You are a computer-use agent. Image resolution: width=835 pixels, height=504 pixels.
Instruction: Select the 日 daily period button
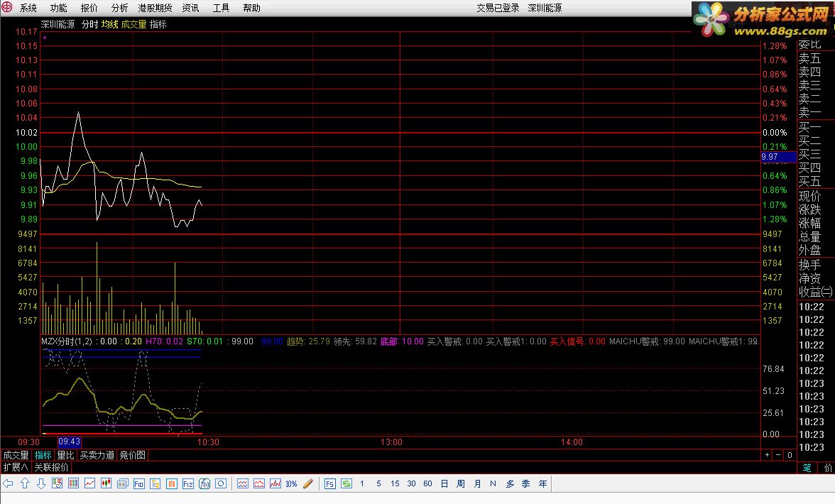coord(444,483)
